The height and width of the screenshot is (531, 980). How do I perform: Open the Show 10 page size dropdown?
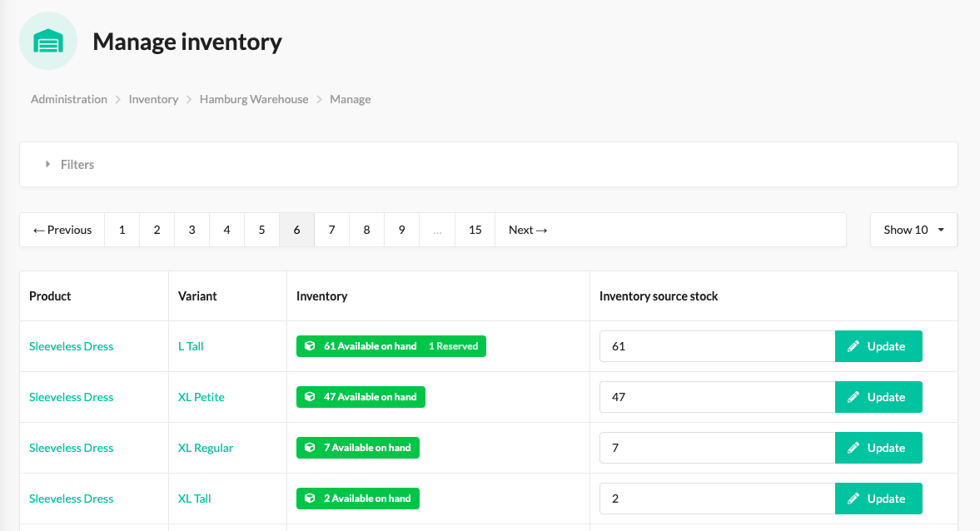tap(913, 230)
